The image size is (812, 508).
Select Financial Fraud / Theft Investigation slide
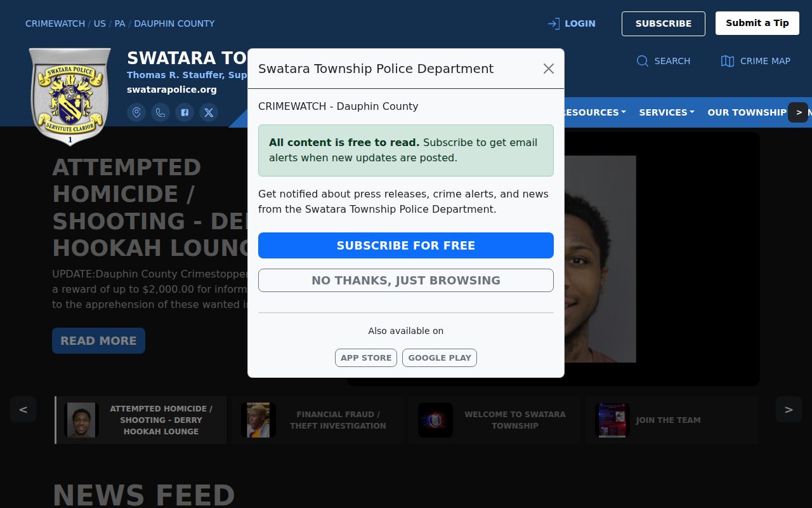pos(317,420)
